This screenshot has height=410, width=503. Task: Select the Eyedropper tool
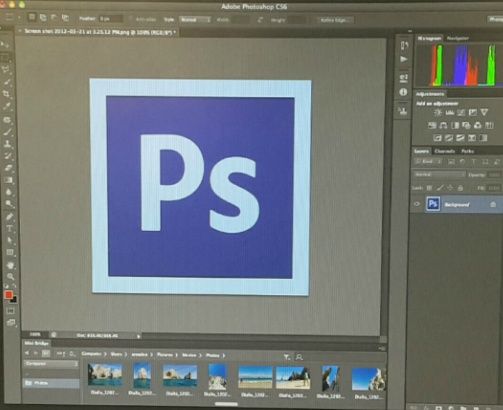coord(7,106)
